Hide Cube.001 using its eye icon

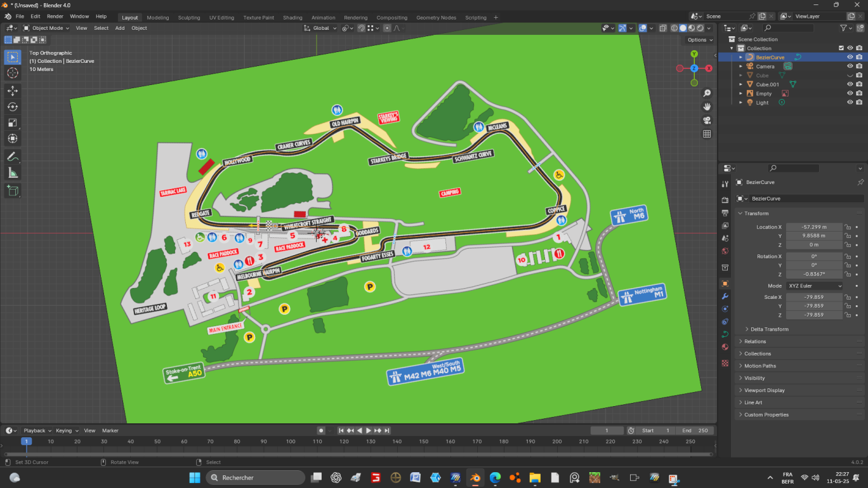(x=850, y=84)
